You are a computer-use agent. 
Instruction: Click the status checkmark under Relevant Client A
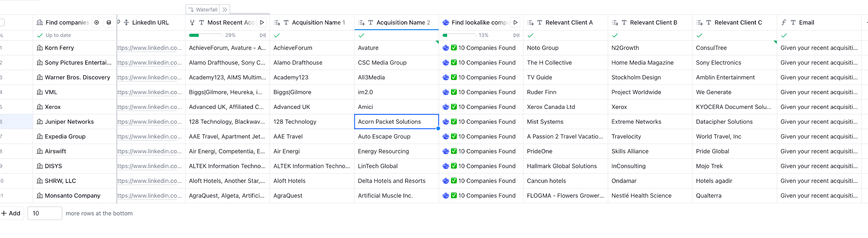pos(530,36)
